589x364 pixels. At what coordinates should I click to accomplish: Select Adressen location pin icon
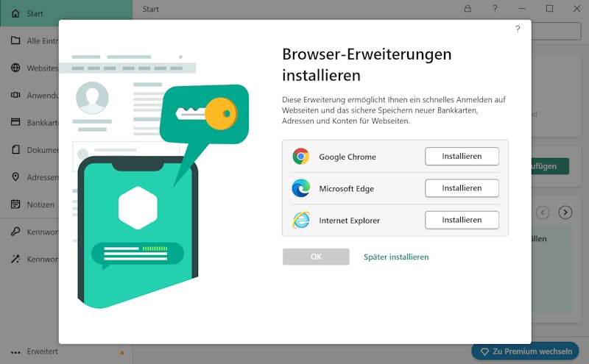[x=15, y=176]
